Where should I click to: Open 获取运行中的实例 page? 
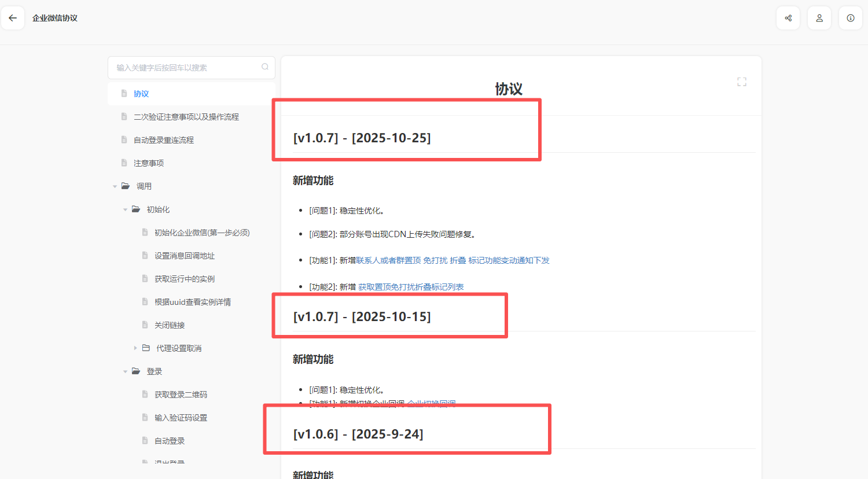[191, 279]
